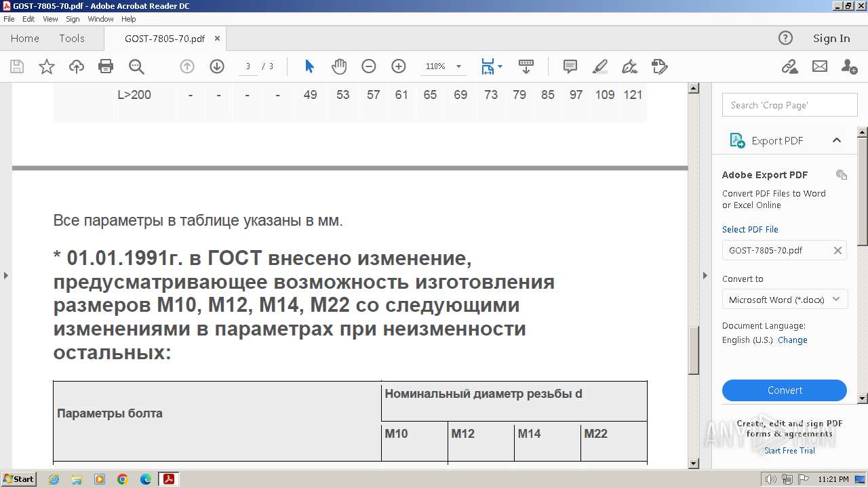This screenshot has width=868, height=488.
Task: Turn on the read mode scrolling tool
Action: (x=526, y=66)
